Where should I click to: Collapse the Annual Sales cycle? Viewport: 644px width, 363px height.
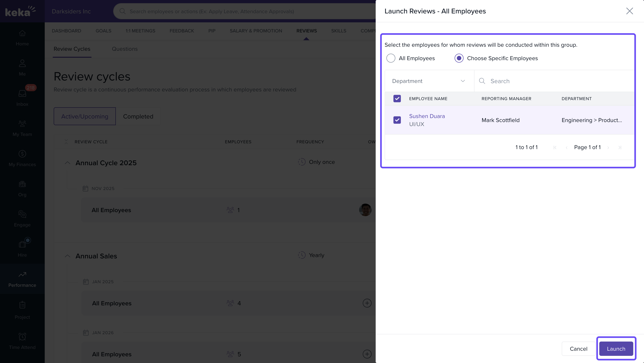[67, 256]
